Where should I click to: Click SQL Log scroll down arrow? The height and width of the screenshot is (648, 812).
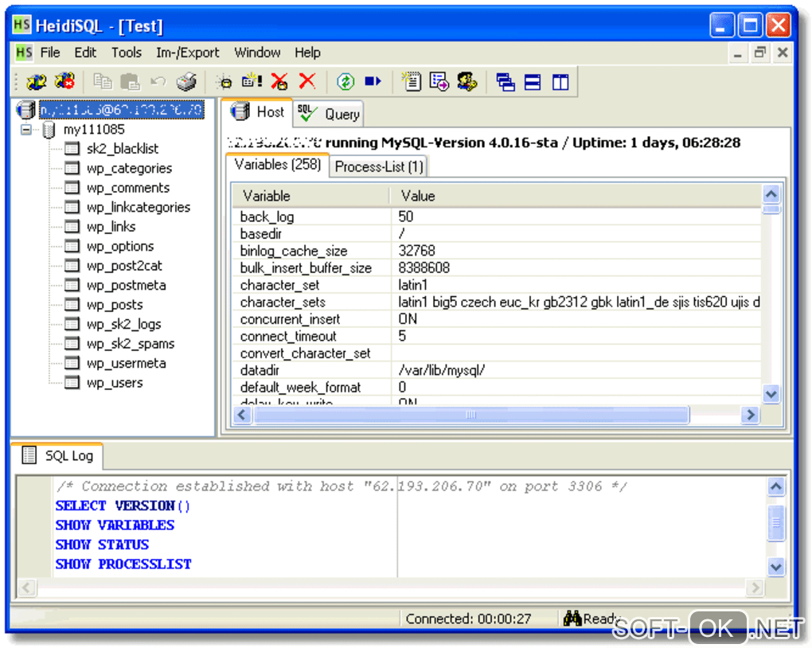(x=776, y=566)
